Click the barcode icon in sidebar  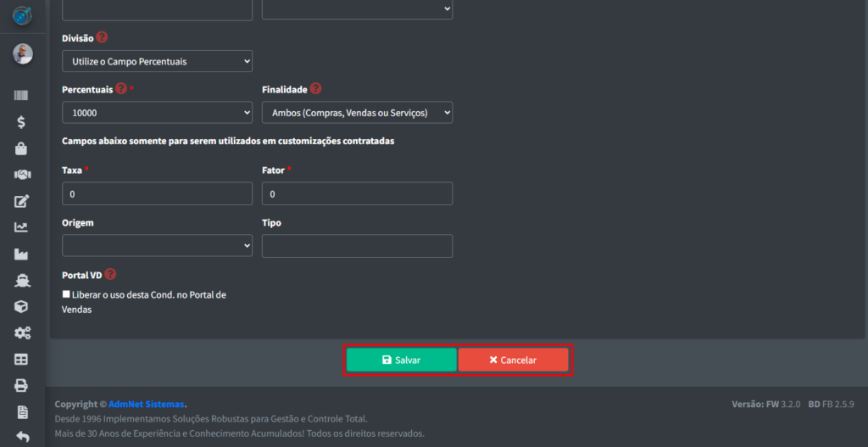click(x=21, y=96)
